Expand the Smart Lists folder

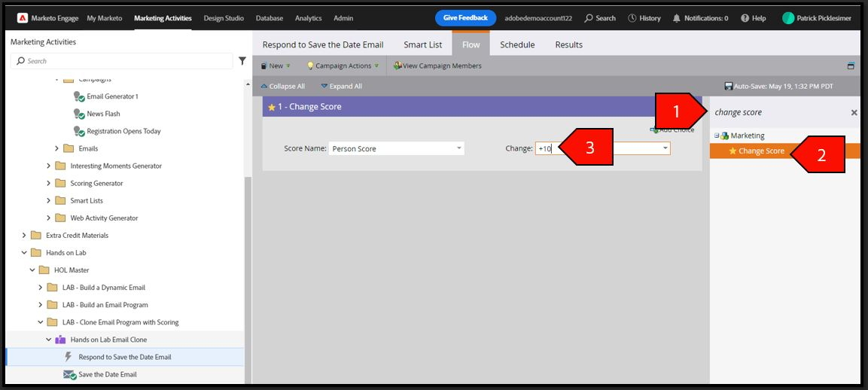[48, 200]
